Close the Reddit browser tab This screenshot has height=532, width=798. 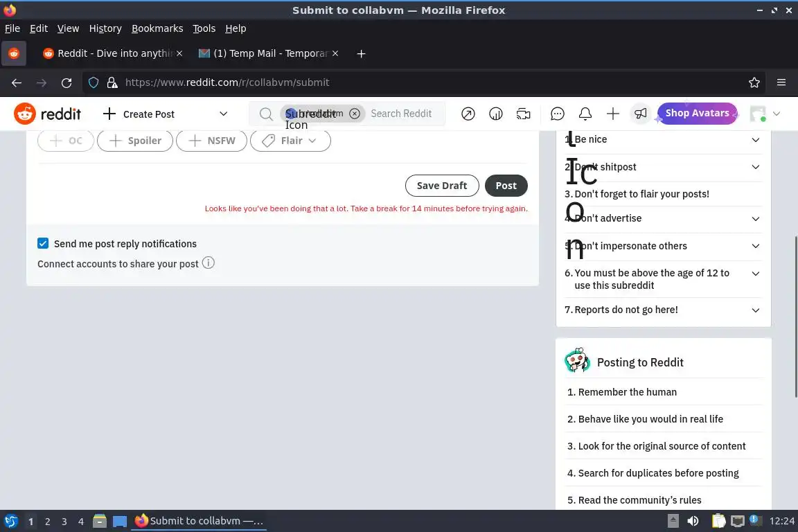click(179, 53)
